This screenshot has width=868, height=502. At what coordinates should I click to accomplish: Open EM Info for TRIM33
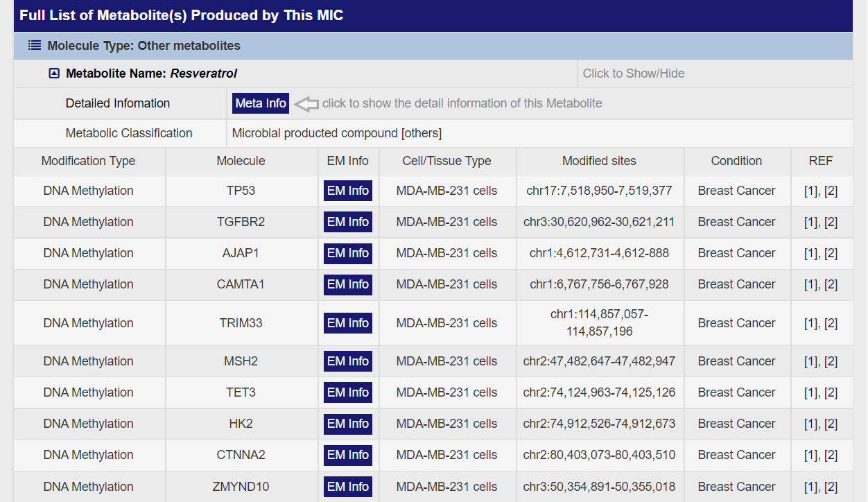(348, 323)
